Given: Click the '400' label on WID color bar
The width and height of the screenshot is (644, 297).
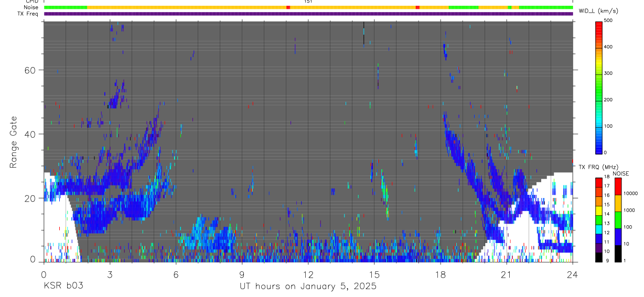Looking at the screenshot, I should coord(609,47).
